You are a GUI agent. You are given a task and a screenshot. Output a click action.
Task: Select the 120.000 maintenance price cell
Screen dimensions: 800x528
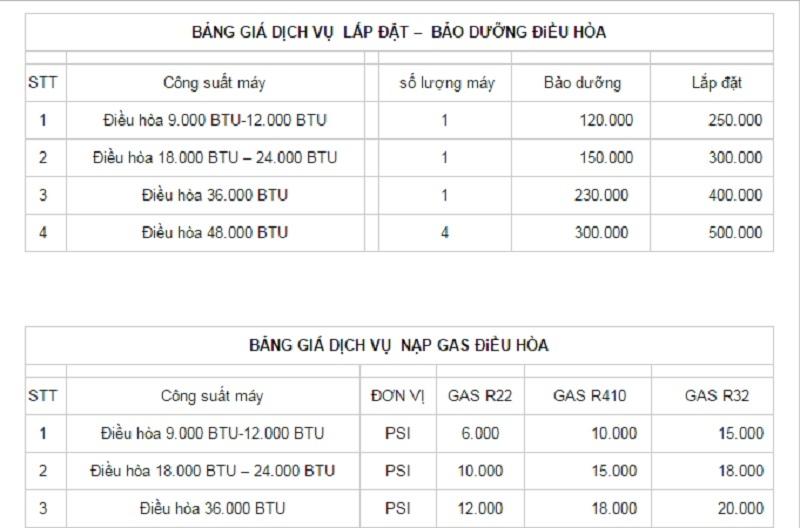pyautogui.click(x=605, y=120)
